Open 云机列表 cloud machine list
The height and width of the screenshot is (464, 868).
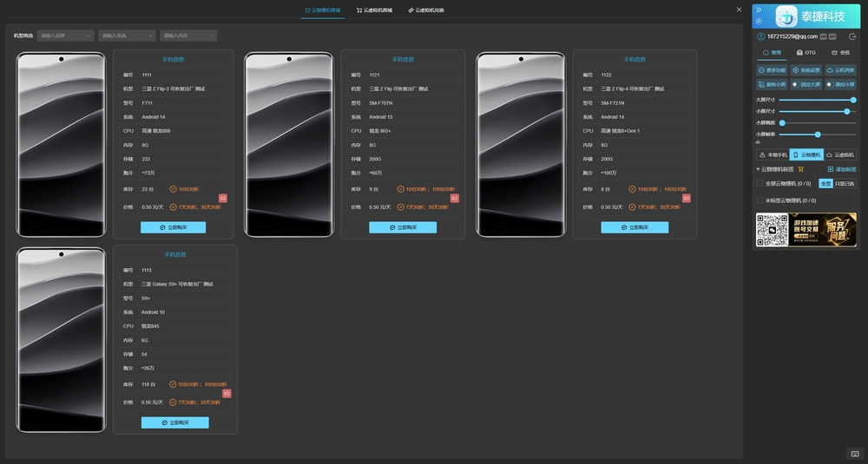(840, 69)
